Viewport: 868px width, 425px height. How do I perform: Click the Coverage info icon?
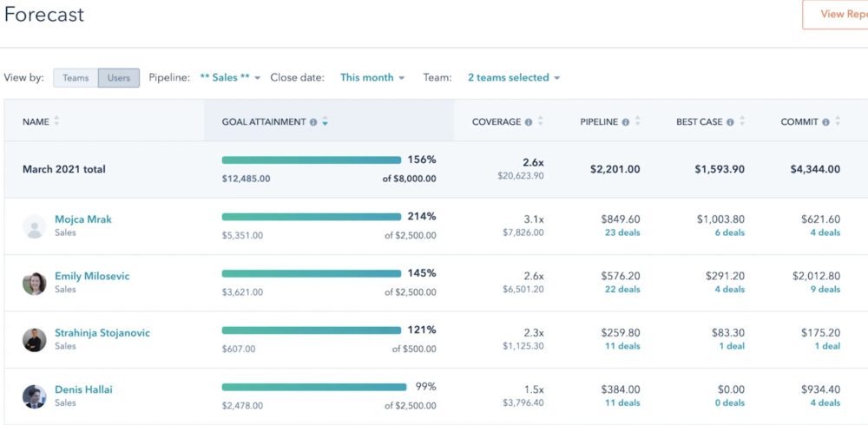[529, 122]
